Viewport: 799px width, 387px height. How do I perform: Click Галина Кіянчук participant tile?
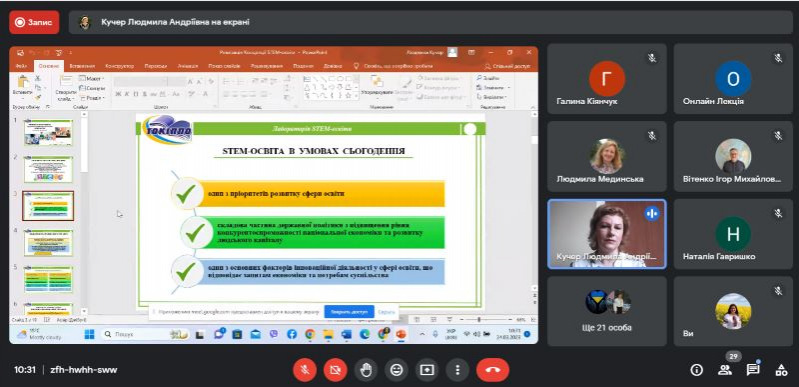coord(606,79)
